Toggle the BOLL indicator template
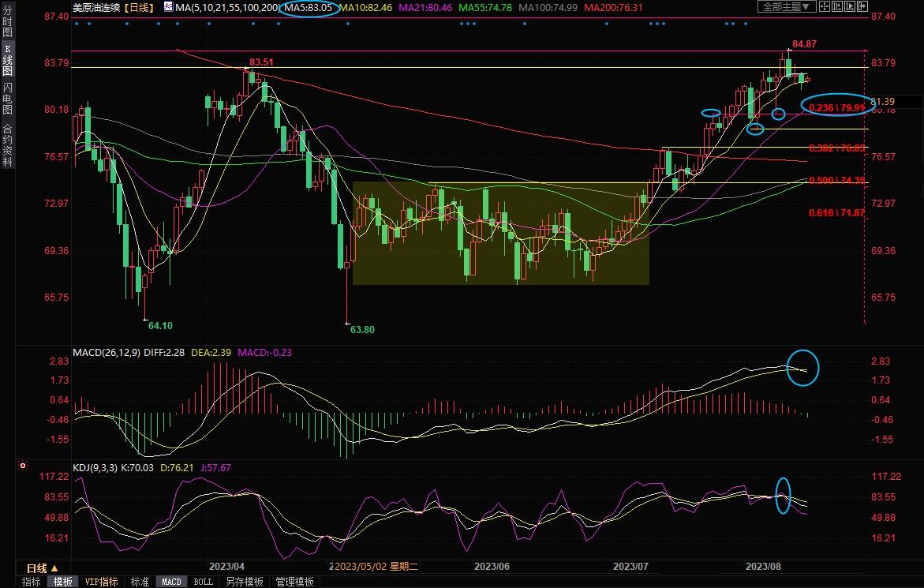Screen dimensions: 924x588 point(203,582)
